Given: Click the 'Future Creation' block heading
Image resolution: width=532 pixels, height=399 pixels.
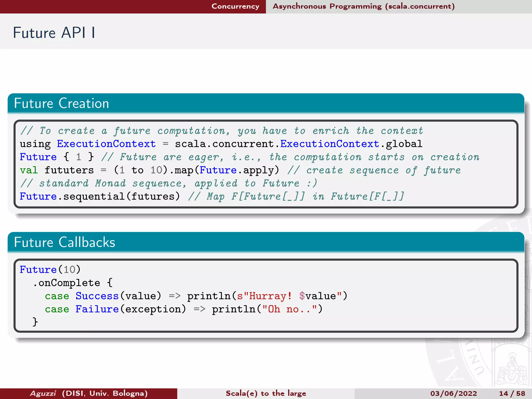Looking at the screenshot, I should coord(62,103).
